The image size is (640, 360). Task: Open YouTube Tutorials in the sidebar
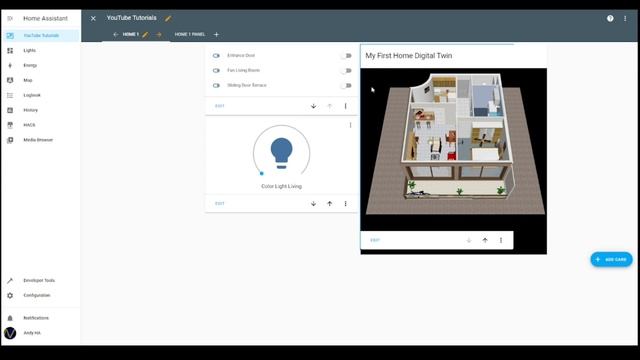click(x=41, y=36)
